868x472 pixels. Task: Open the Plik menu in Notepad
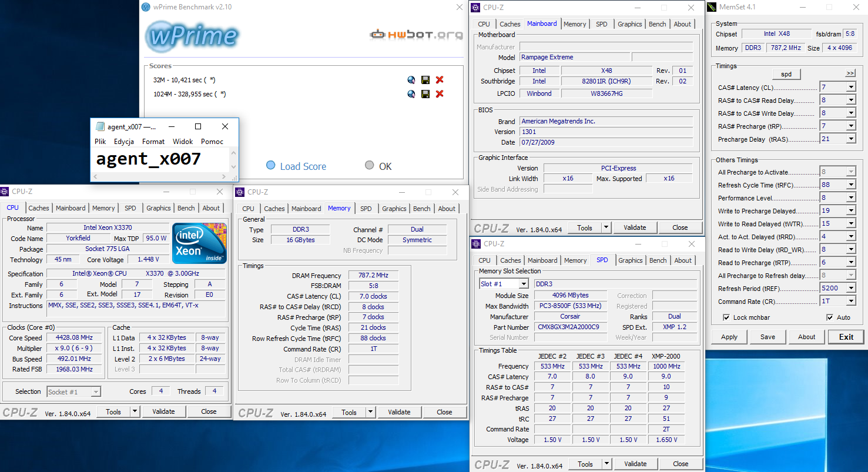(100, 142)
